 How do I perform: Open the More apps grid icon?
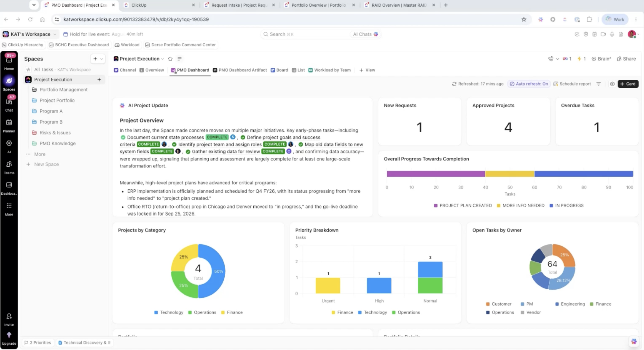tap(9, 208)
